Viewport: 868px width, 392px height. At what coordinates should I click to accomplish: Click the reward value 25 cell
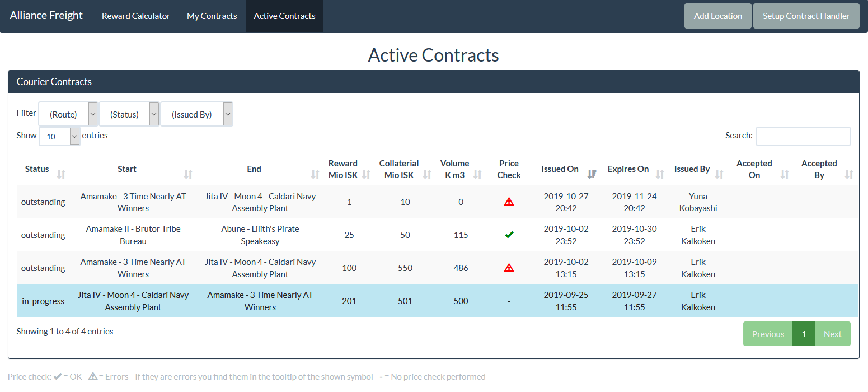(349, 235)
